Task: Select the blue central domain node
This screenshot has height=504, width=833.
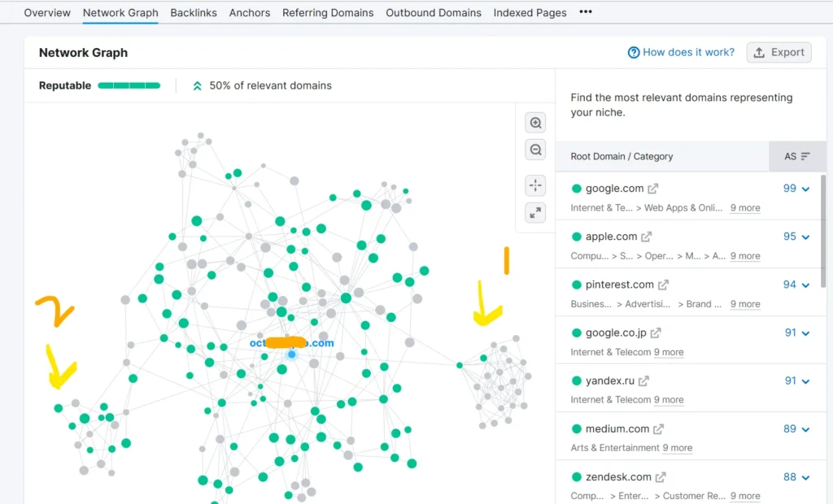Action: click(292, 354)
